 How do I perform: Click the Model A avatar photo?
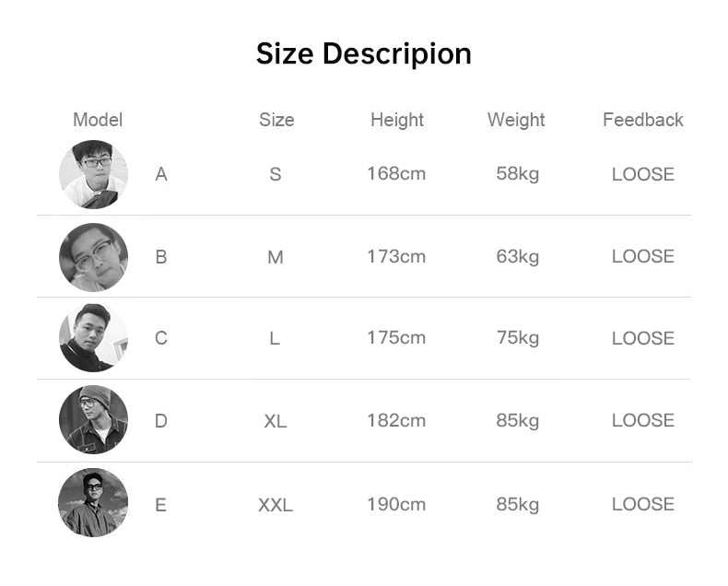93,174
